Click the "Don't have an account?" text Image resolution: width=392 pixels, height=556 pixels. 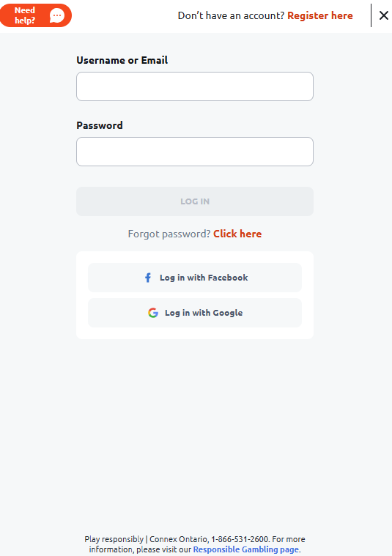[x=231, y=15]
